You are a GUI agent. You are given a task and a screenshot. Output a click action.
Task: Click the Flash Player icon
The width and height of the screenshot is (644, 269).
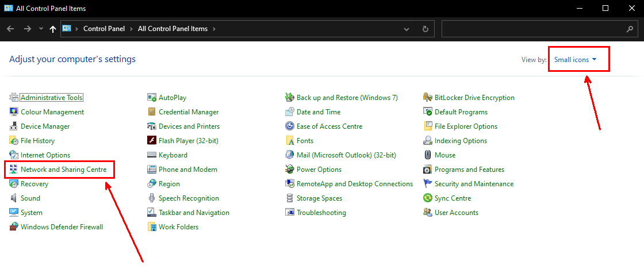(x=152, y=141)
